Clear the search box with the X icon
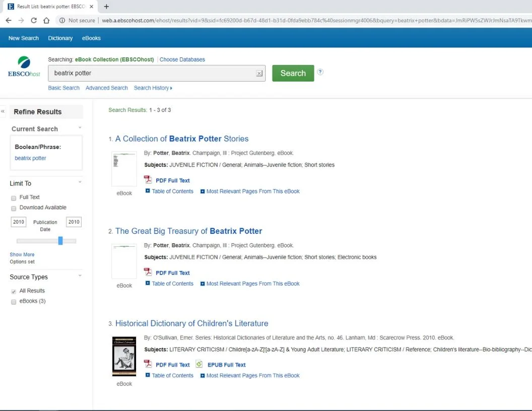Viewport: 532px width, 411px height. 259,73
